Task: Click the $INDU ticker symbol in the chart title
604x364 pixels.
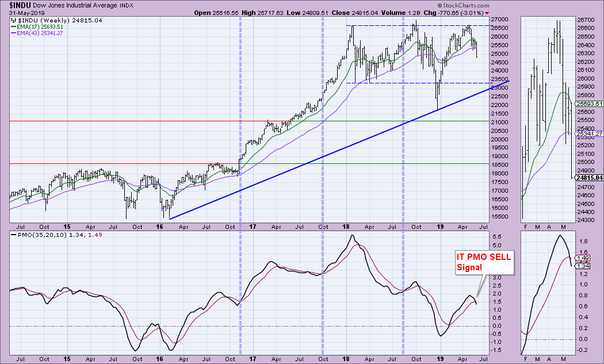Action: coord(20,5)
